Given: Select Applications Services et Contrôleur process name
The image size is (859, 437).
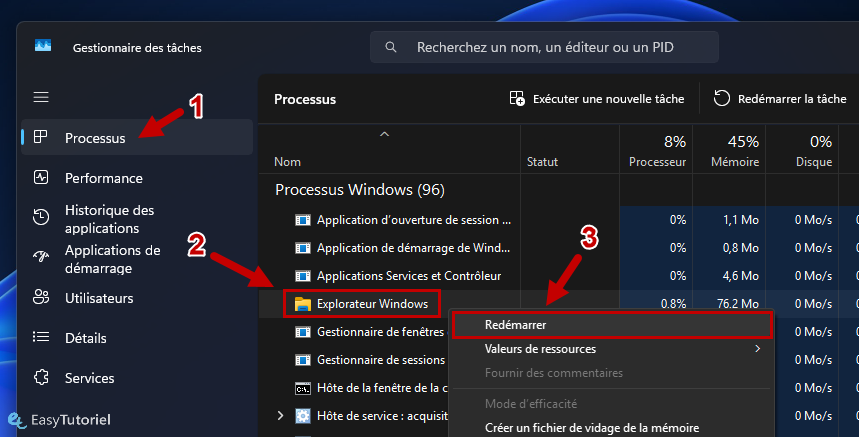Looking at the screenshot, I should [409, 276].
